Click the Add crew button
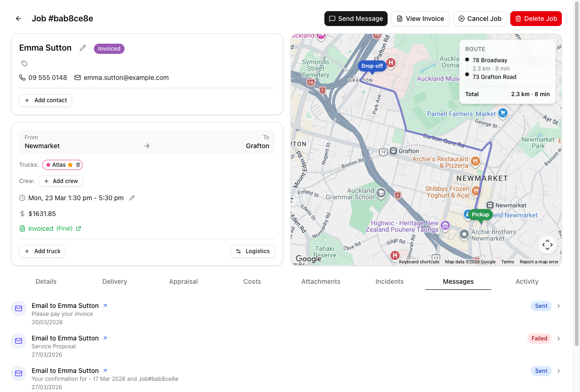 pos(61,181)
